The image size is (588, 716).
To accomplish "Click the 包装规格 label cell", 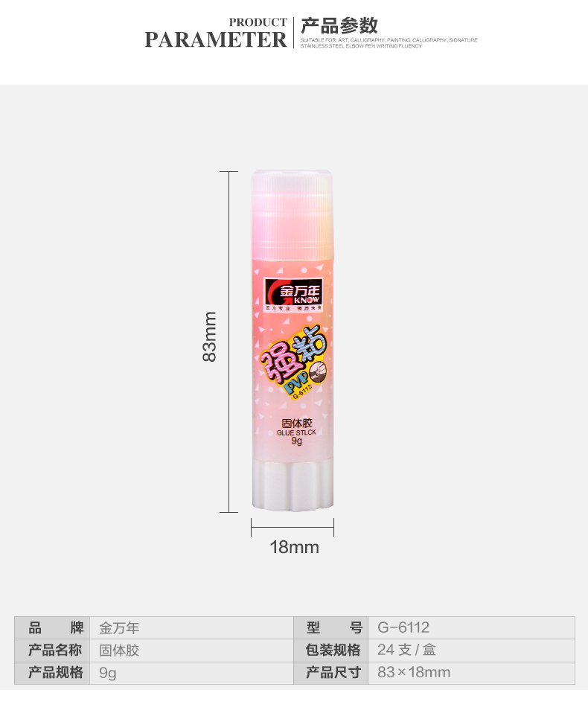I will pyautogui.click(x=331, y=651).
